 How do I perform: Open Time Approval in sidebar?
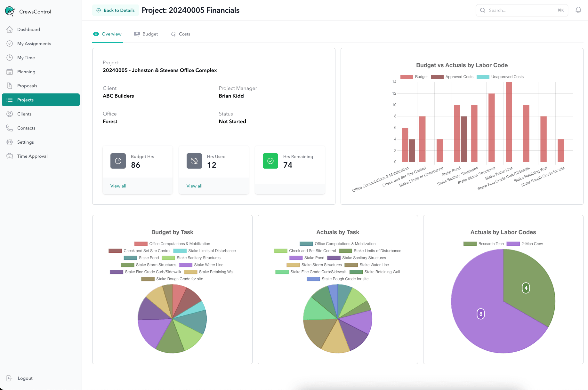pos(32,156)
